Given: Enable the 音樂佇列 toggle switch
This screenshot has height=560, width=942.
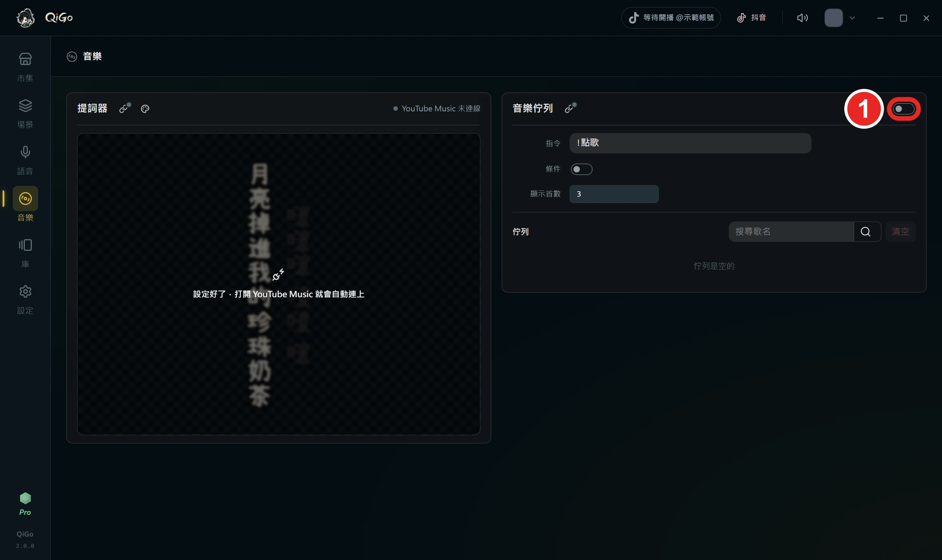Looking at the screenshot, I should coord(903,109).
